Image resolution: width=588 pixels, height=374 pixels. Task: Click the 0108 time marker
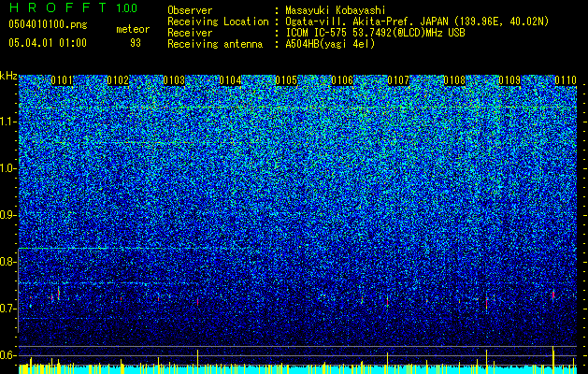[454, 80]
